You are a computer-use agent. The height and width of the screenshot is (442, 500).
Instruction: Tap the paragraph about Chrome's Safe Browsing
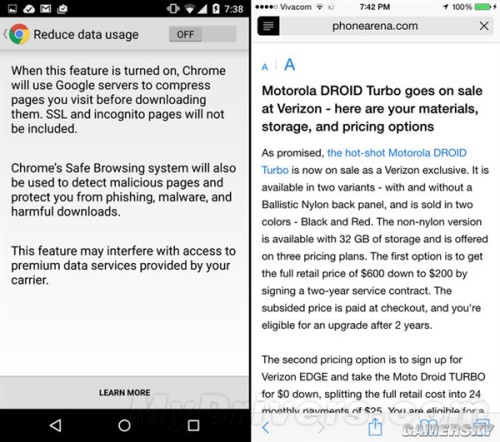coord(124,190)
